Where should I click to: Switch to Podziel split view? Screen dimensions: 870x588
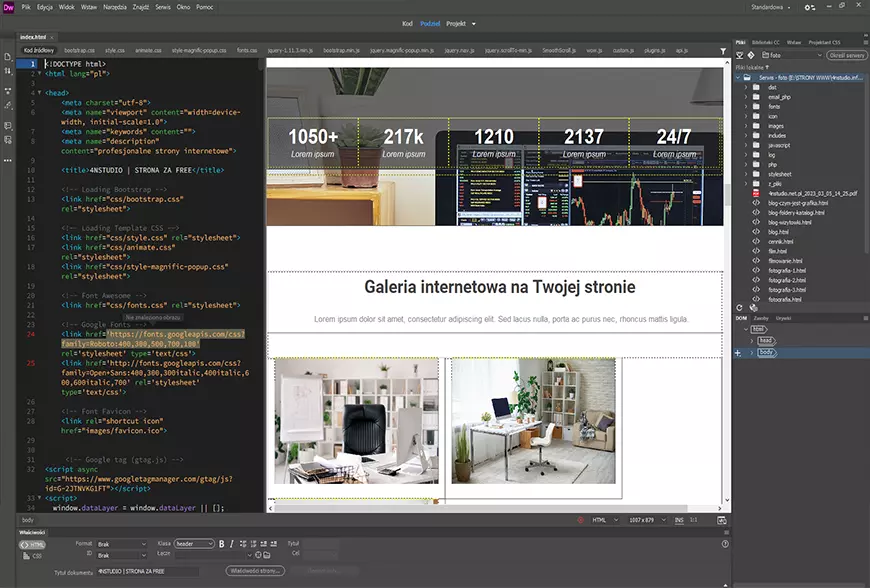[430, 24]
